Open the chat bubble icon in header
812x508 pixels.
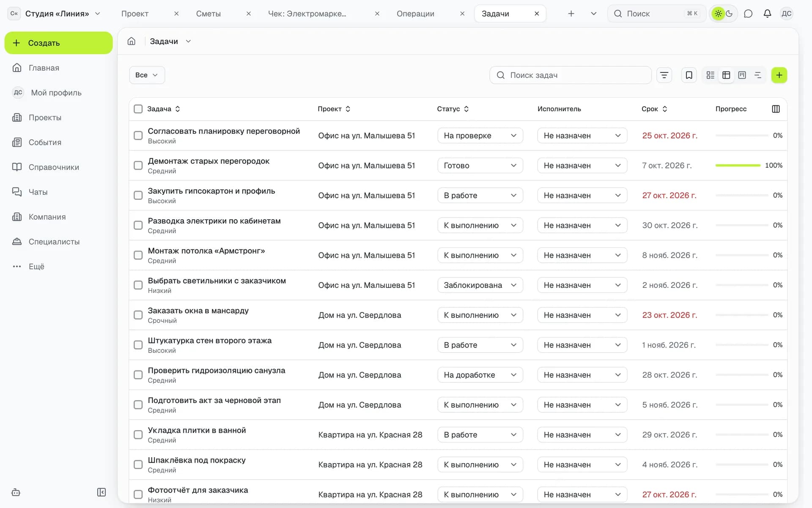pyautogui.click(x=748, y=14)
